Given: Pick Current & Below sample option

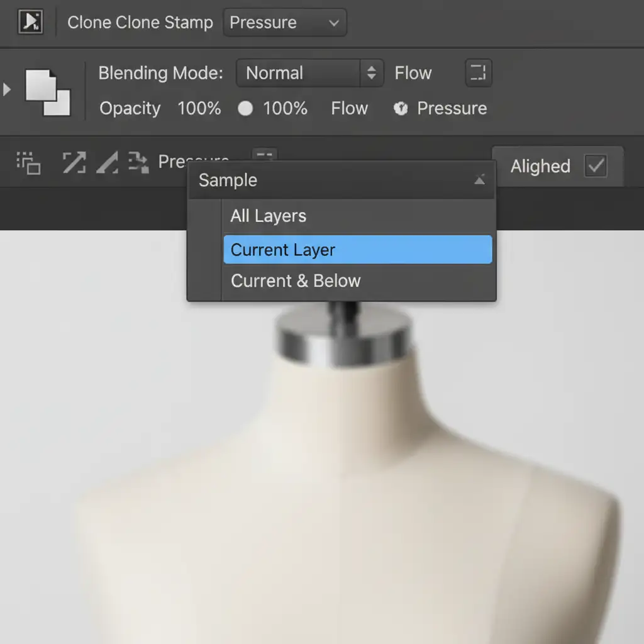Looking at the screenshot, I should 296,280.
